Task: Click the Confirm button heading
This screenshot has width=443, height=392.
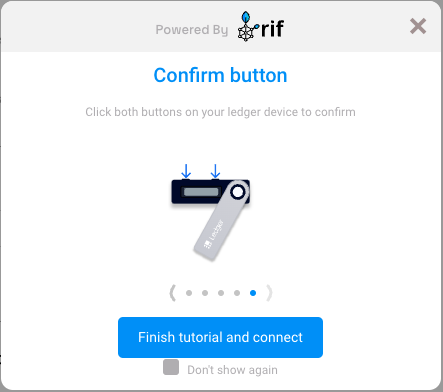Action: point(220,75)
